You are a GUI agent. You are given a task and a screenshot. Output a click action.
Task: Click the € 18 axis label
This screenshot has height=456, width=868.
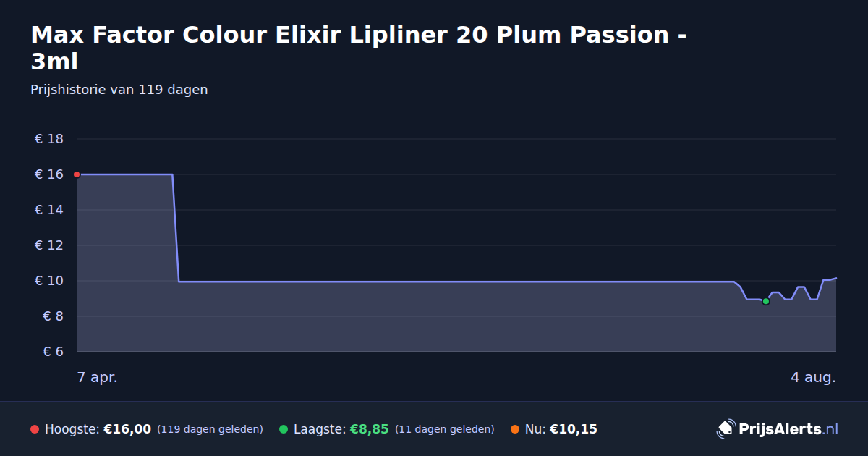pyautogui.click(x=49, y=139)
